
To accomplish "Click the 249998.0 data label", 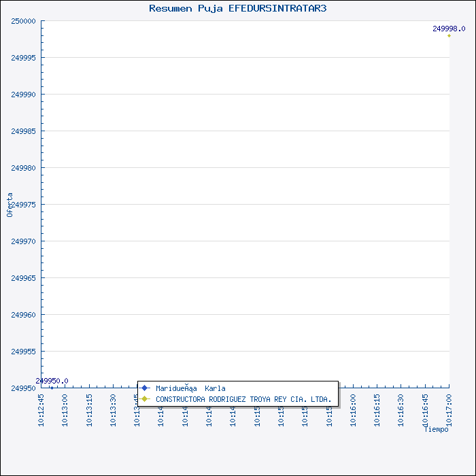I will coord(448,29).
